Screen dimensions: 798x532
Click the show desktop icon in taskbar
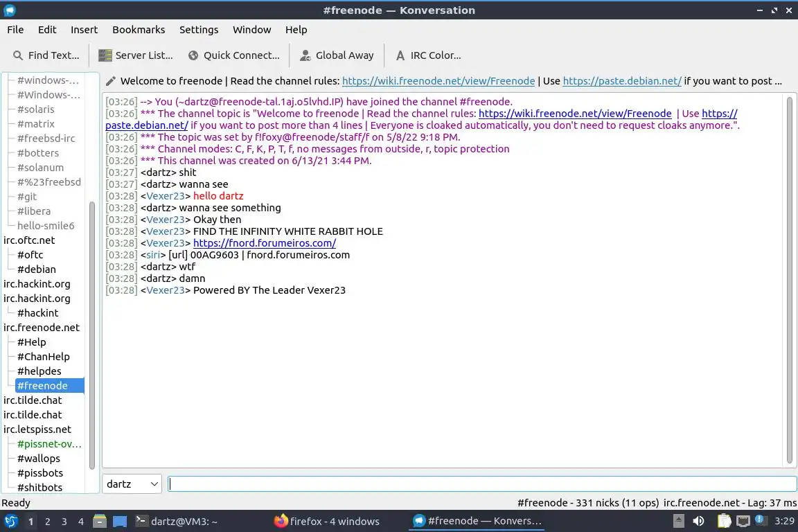120,522
